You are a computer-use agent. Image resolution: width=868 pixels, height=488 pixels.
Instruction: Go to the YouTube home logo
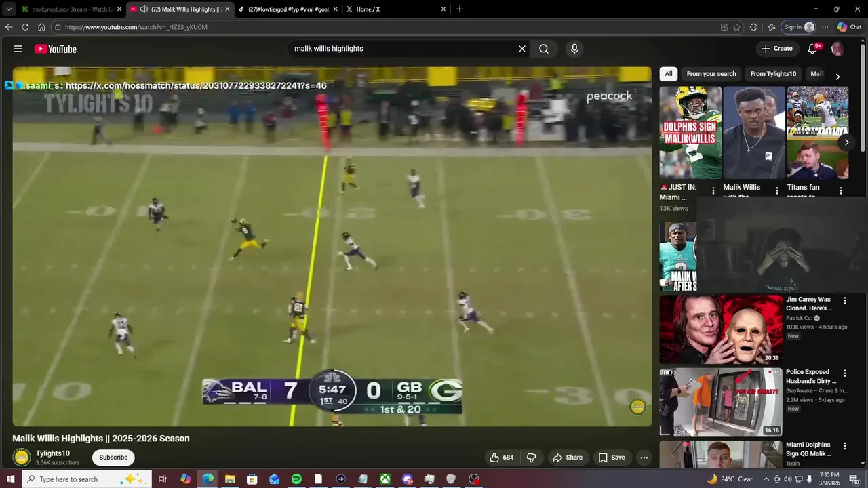tap(56, 49)
